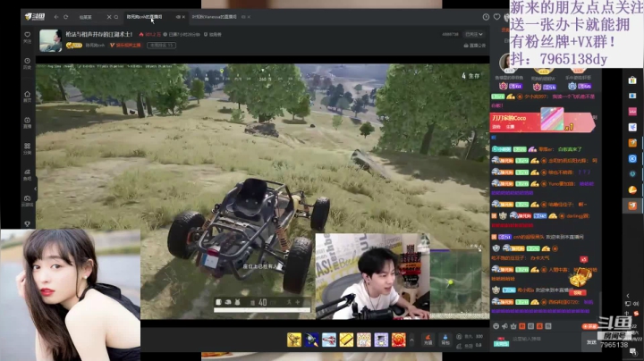Viewport: 644px width, 361px height.
Task: Close the first live room tab
Action: (183, 17)
